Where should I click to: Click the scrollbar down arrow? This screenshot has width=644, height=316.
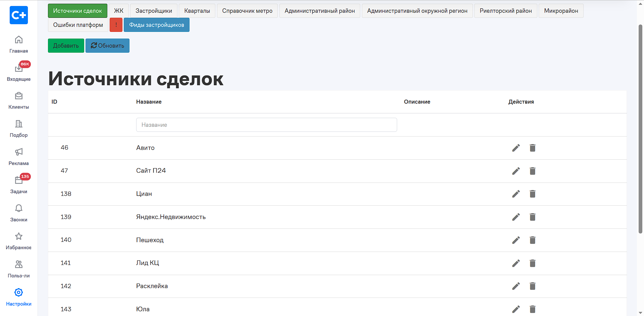click(x=640, y=313)
